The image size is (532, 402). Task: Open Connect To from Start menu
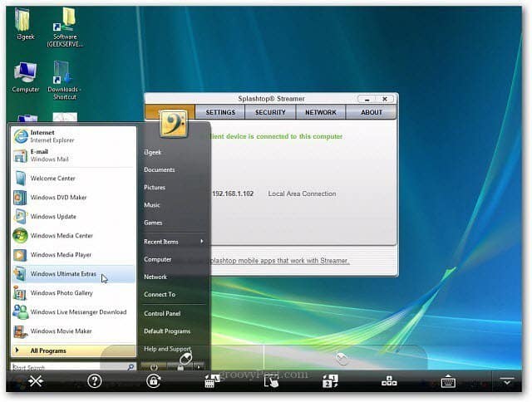160,295
